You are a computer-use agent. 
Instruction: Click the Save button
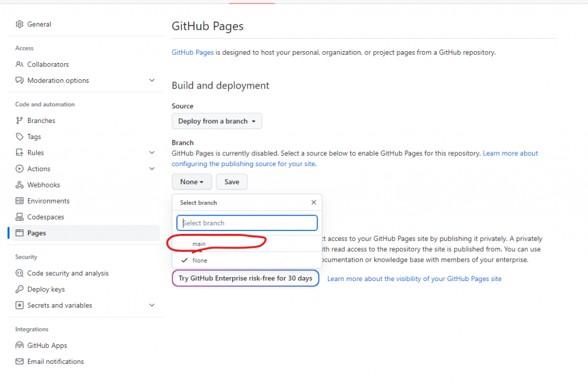(232, 182)
